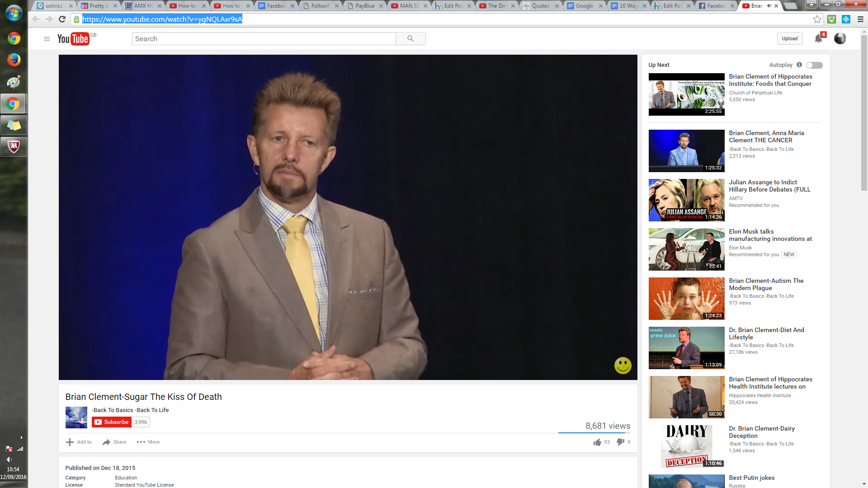Image resolution: width=868 pixels, height=488 pixels.
Task: Switch to the sotiris1 tab
Action: point(54,6)
